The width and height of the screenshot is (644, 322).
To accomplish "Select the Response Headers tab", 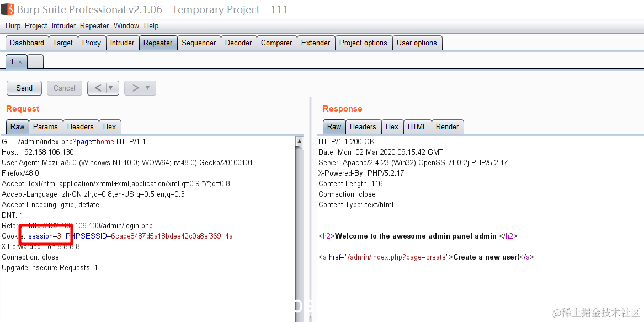I will [x=363, y=126].
